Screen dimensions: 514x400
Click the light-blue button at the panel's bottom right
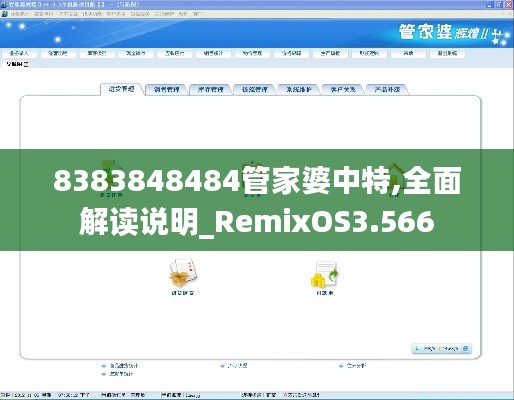[441, 349]
